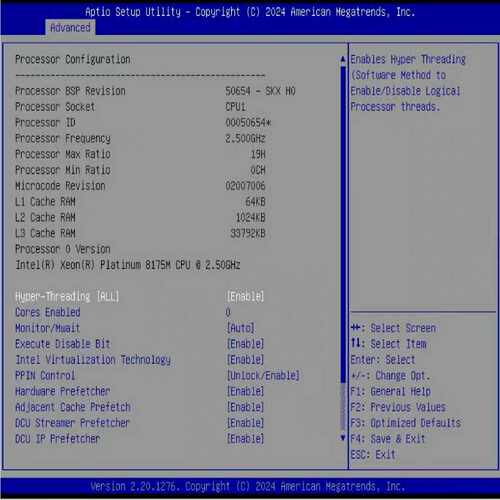The width and height of the screenshot is (500, 500).
Task: Click the ESC: Exit hint
Action: click(373, 454)
